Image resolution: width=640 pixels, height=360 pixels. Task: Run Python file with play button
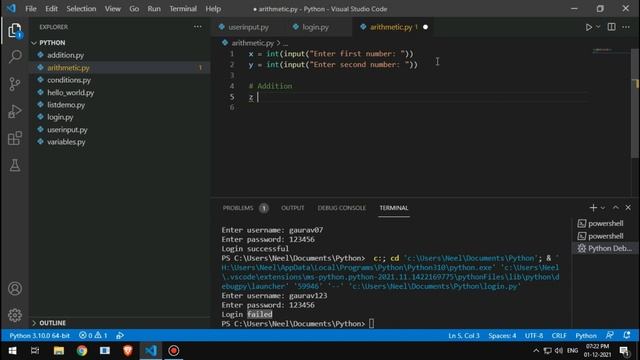coord(589,27)
